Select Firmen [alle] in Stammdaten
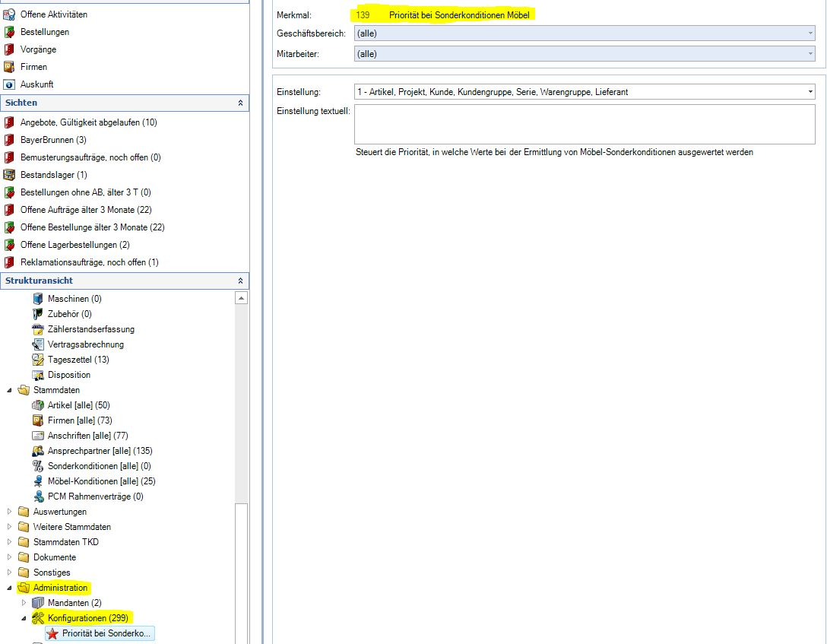This screenshot has width=827, height=644. (x=80, y=420)
